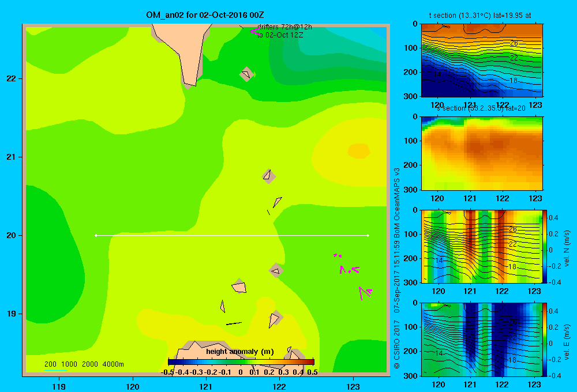Viewport: 577px width, 392px height.
Task: Click the "200" depth contour legend value
Action: tap(50, 364)
